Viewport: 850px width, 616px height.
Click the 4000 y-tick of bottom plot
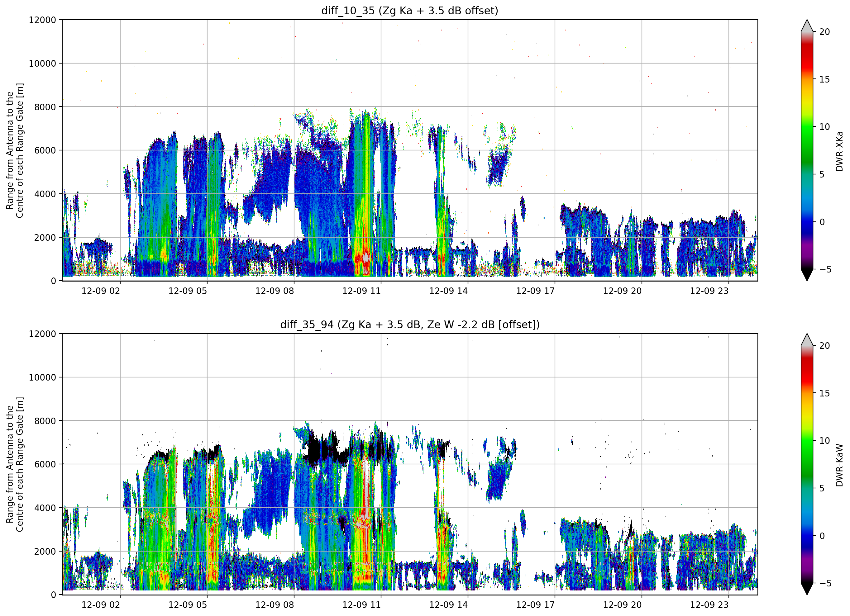click(45, 508)
